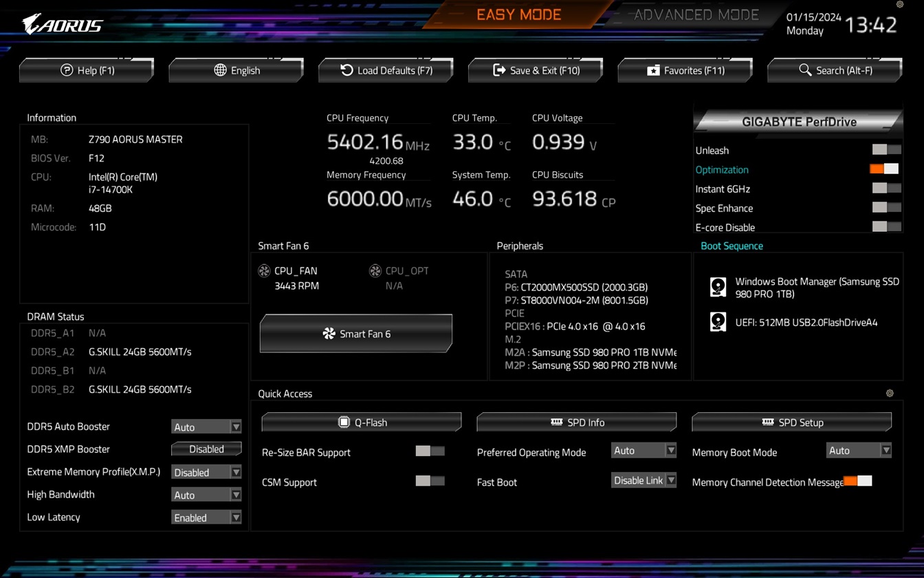This screenshot has height=578, width=924.
Task: Click the Favorites star folder icon
Action: point(653,70)
